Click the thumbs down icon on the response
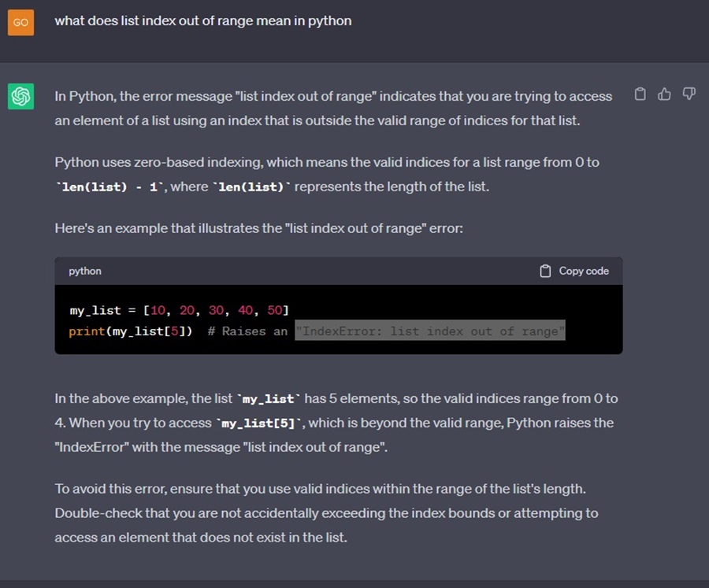The image size is (709, 588). (x=689, y=94)
